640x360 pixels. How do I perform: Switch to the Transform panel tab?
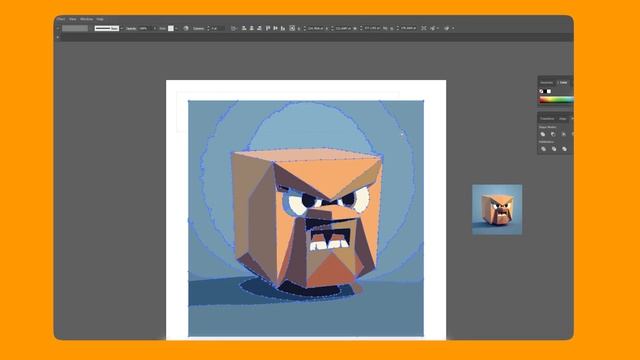547,119
